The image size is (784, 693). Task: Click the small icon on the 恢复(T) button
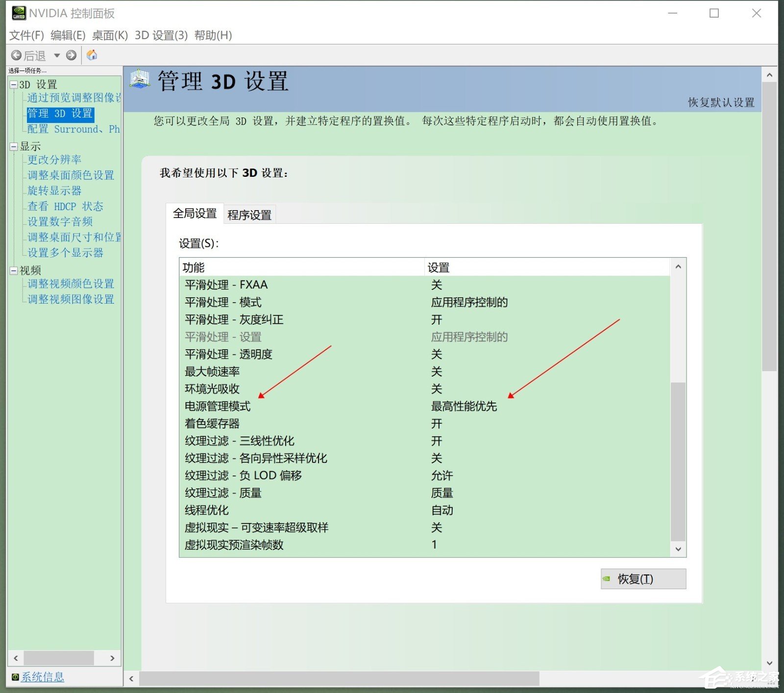click(607, 579)
